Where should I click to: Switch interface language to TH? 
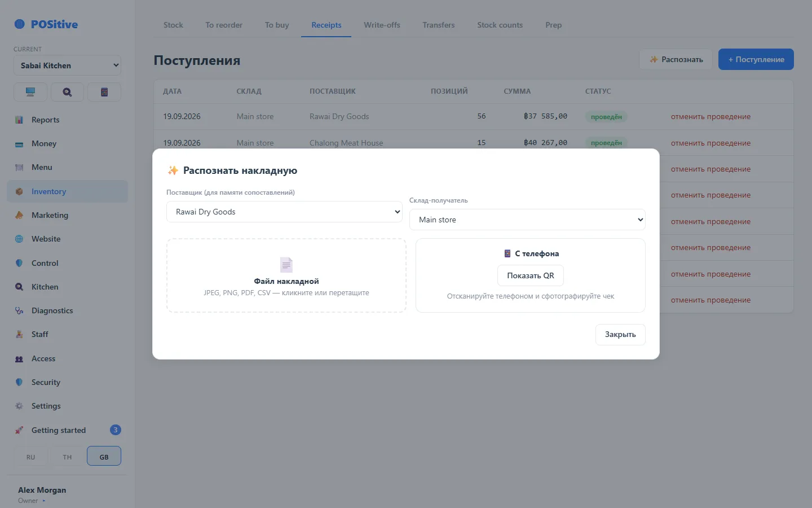pos(67,457)
